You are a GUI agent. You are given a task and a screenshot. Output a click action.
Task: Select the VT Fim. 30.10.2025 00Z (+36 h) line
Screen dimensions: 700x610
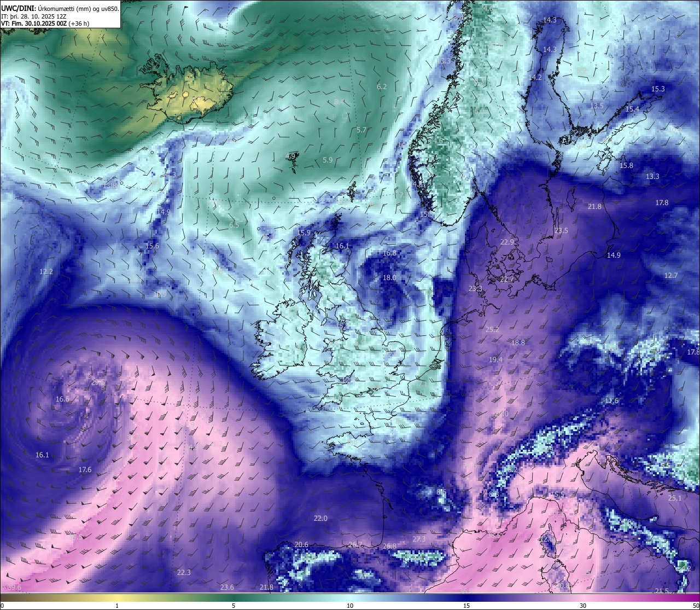[45, 24]
